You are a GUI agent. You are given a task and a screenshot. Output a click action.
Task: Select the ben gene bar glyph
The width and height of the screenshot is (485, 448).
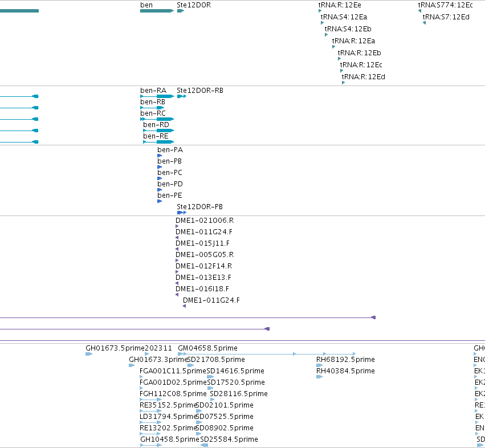pyautogui.click(x=157, y=11)
